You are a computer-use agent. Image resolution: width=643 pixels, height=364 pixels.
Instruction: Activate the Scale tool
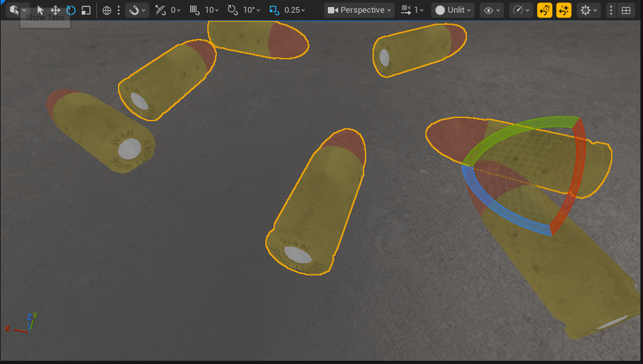[85, 10]
